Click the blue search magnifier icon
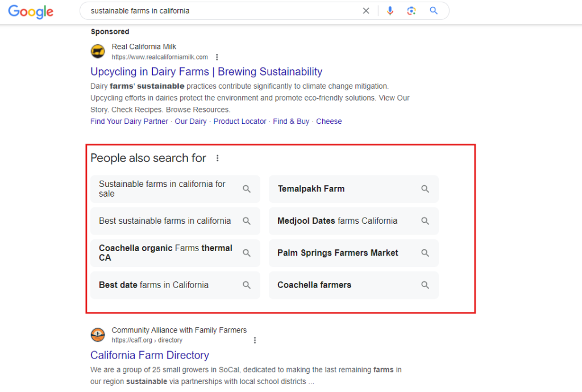 (x=434, y=11)
